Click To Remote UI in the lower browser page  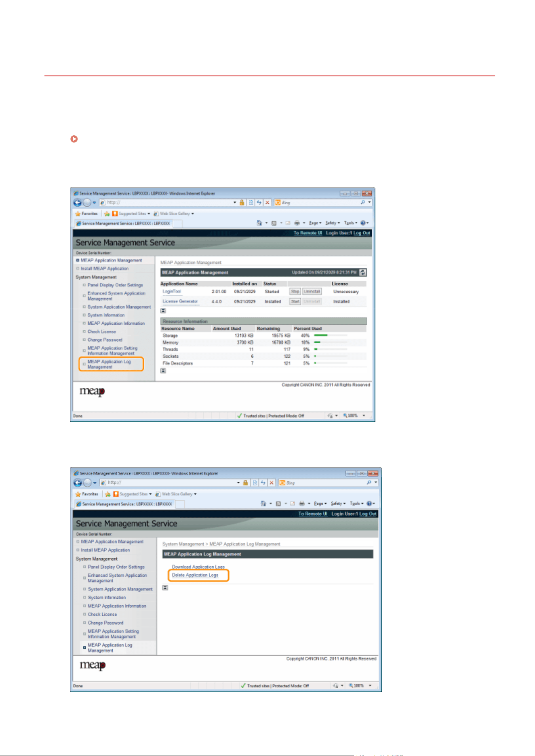point(313,514)
